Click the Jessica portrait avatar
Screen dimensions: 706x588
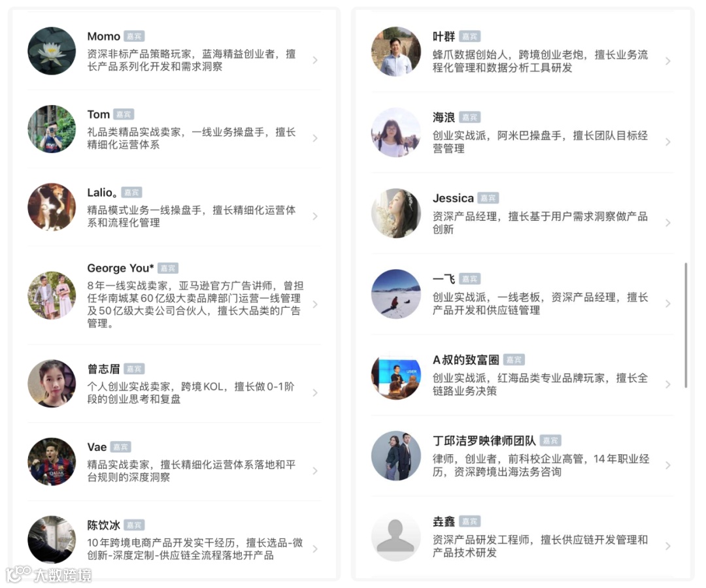coord(395,213)
